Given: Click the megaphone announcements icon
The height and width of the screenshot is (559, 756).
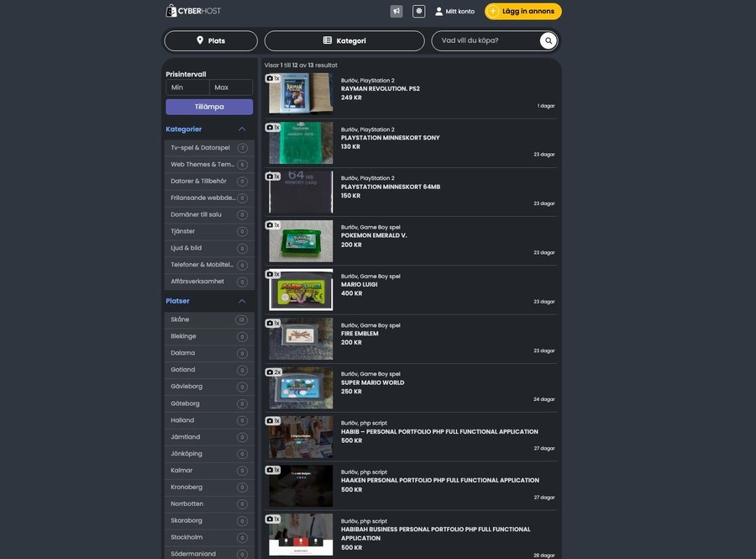Looking at the screenshot, I should pyautogui.click(x=396, y=12).
